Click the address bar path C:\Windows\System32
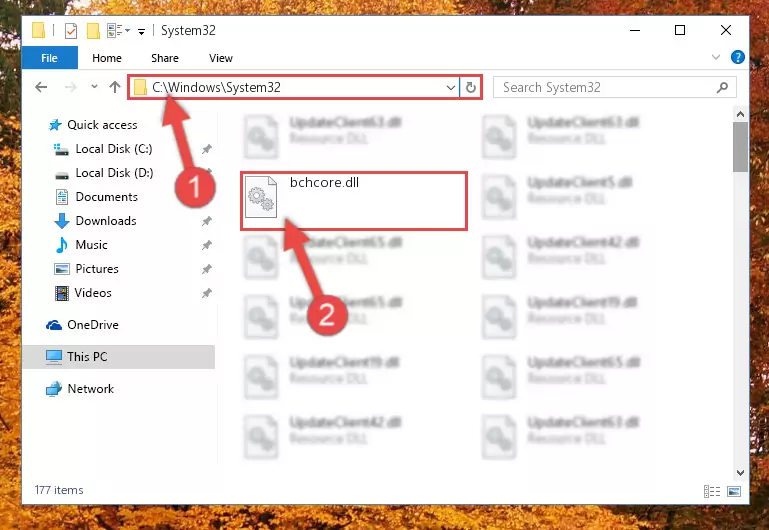 [x=216, y=87]
